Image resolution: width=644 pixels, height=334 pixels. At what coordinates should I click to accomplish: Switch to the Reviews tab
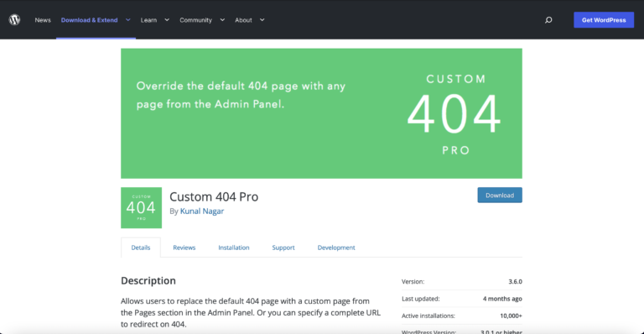coord(184,248)
